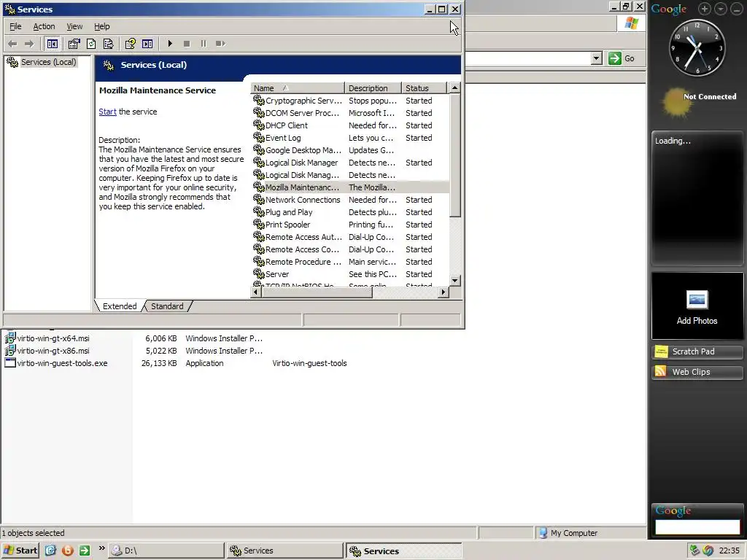
Task: Toggle the Show/Hide Console Tree toolbar icon
Action: pos(53,44)
